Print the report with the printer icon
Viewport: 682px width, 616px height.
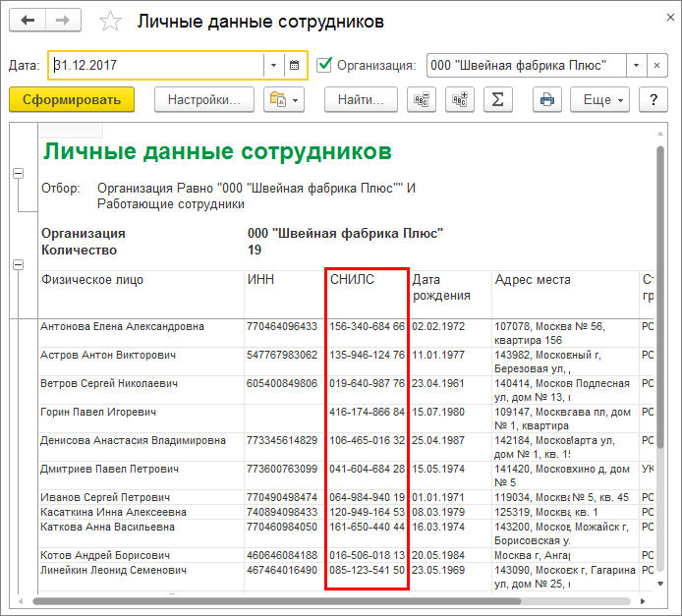click(x=547, y=100)
